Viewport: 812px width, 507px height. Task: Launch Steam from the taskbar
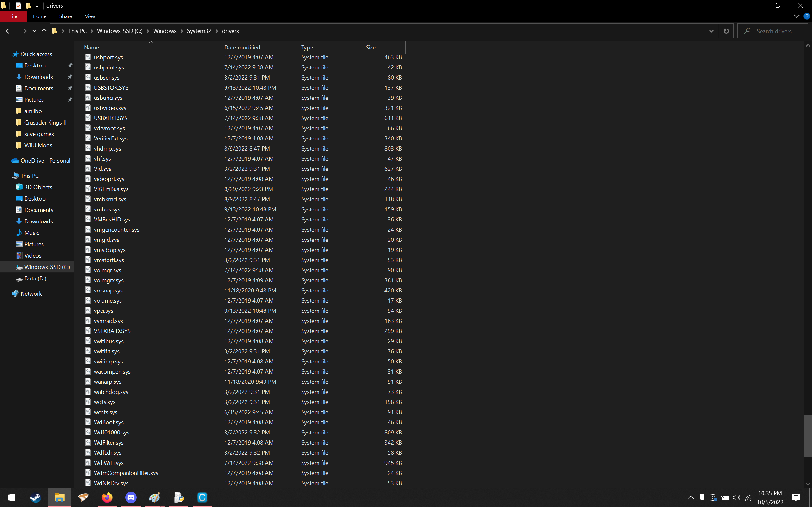(x=36, y=497)
